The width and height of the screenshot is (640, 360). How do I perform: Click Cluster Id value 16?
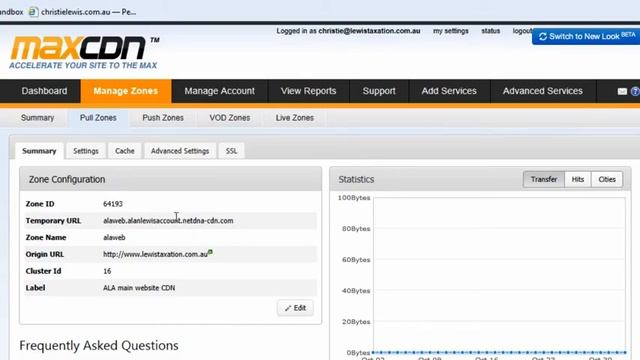107,271
